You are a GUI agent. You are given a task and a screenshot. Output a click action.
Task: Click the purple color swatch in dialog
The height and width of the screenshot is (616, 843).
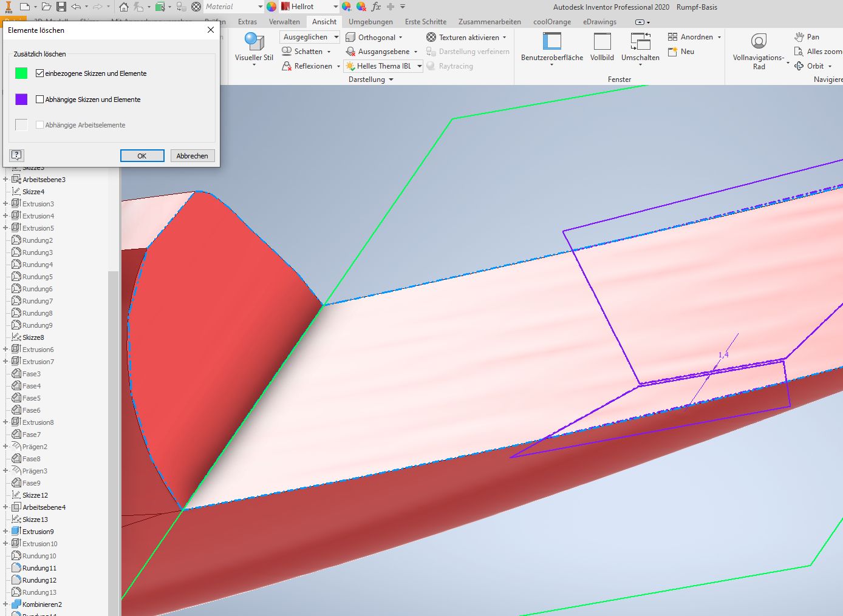pos(21,100)
